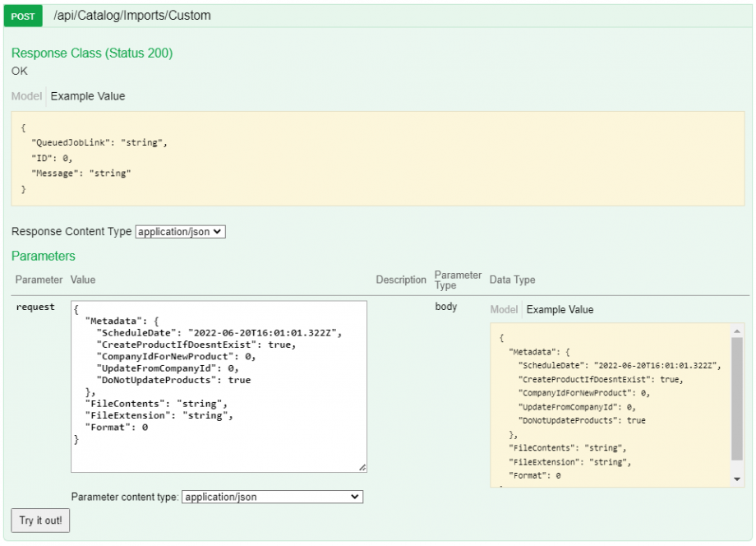Switch to Model tab under Response Class
This screenshot has width=756, height=546.
pos(25,96)
